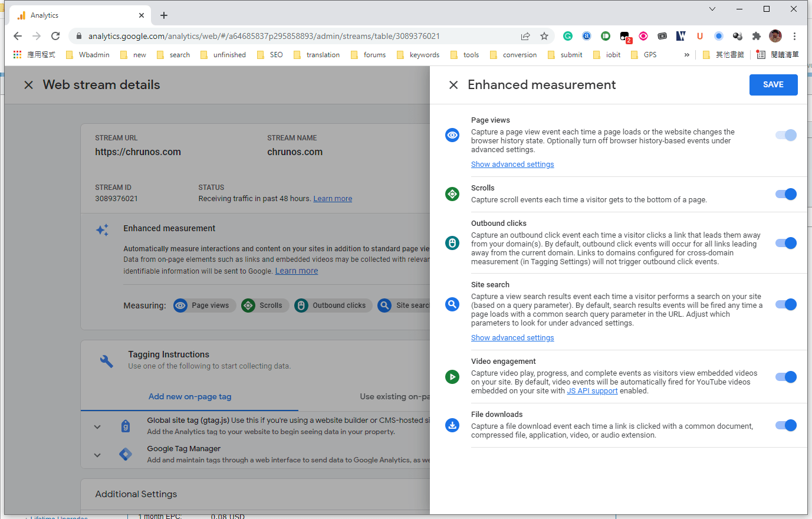Click the Google Tag Manager diamond icon
The width and height of the screenshot is (812, 519).
pos(126,454)
